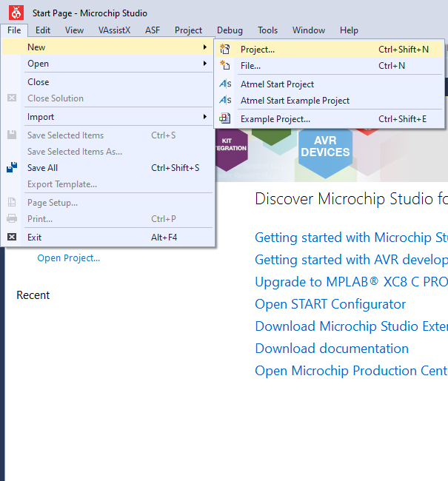
Task: Open the Window menu
Action: pos(309,30)
